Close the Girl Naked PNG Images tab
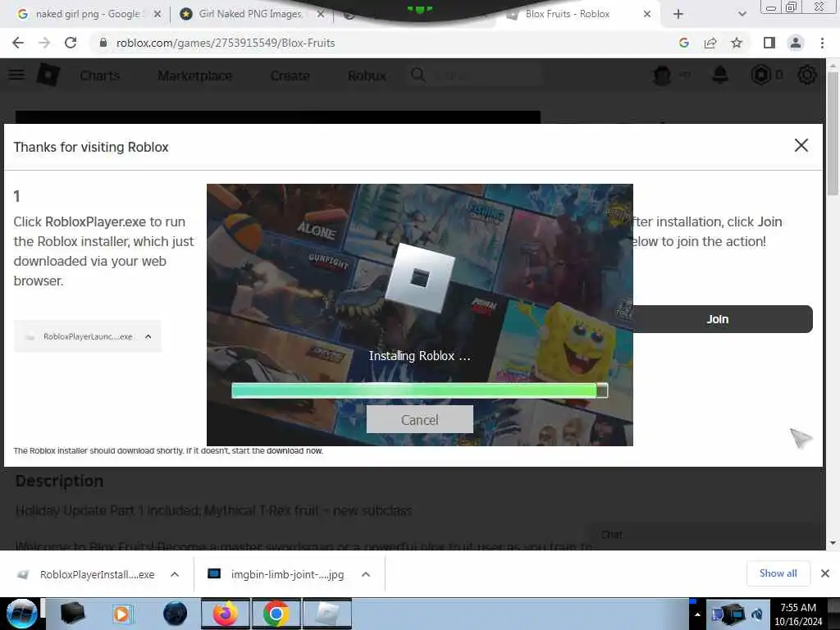840x630 pixels. coord(321,14)
